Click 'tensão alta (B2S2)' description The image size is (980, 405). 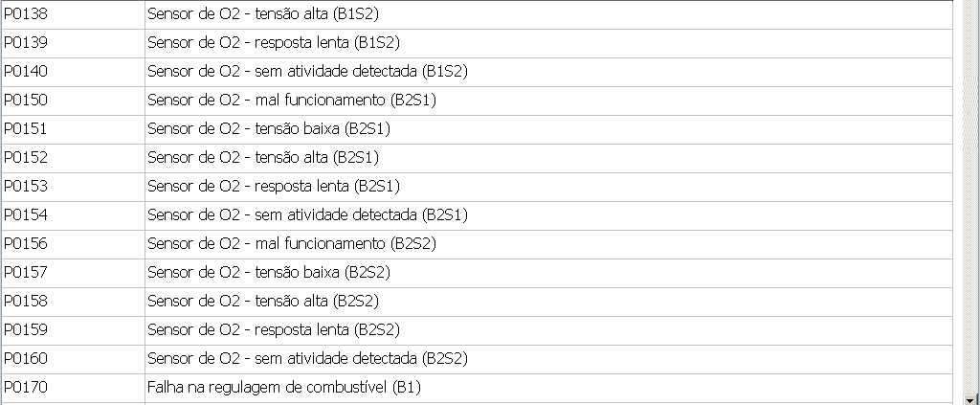[263, 301]
